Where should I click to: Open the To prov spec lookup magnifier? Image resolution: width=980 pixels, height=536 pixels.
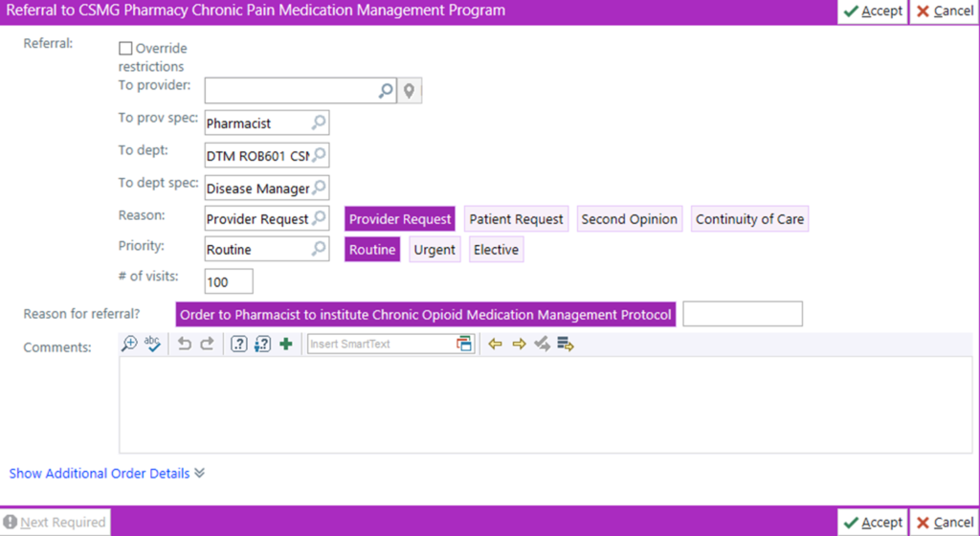319,123
